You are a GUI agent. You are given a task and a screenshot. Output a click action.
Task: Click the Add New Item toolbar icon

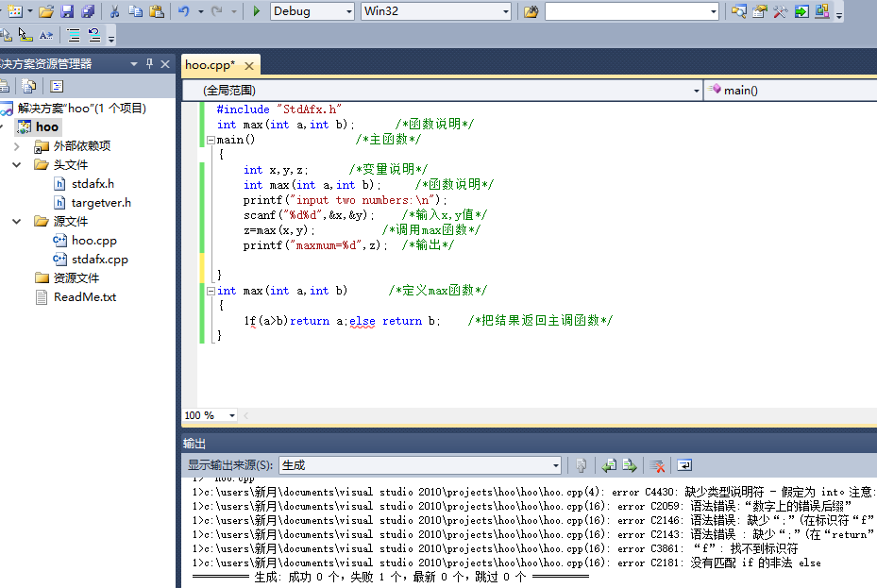(15, 11)
